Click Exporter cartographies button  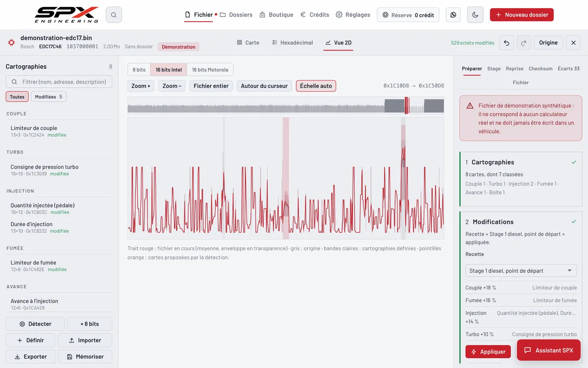click(30, 356)
